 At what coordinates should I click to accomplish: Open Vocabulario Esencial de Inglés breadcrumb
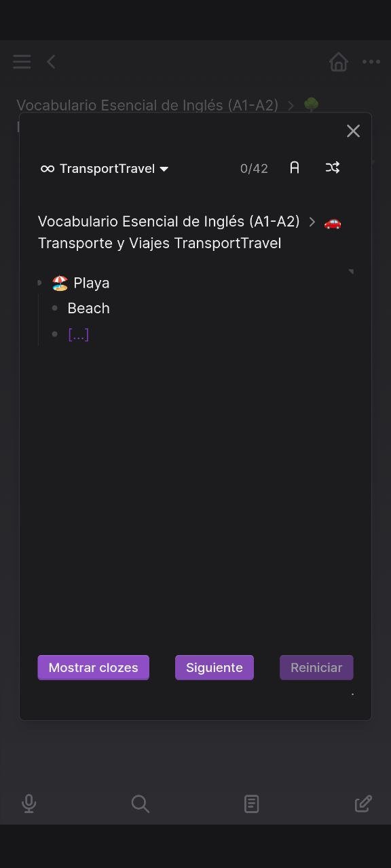pos(169,222)
